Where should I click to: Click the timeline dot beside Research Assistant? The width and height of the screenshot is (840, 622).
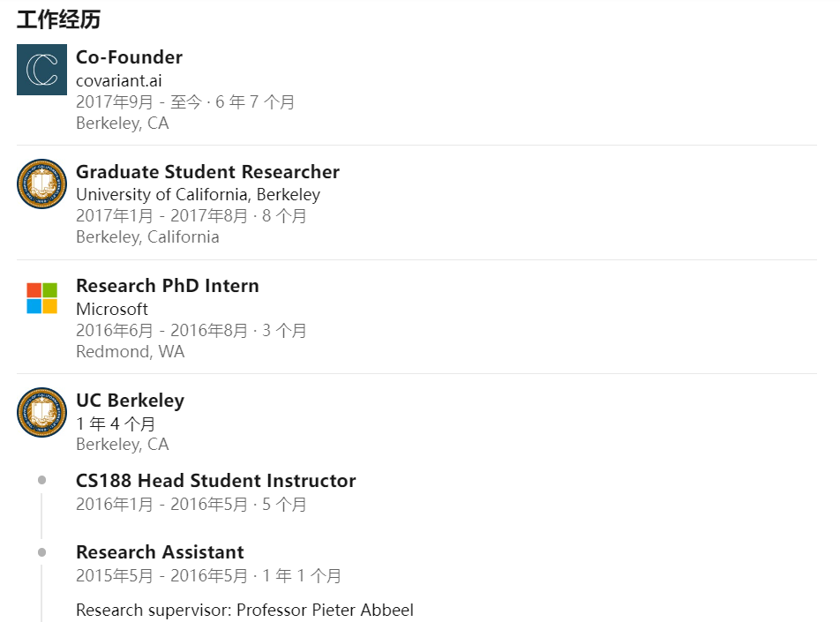click(41, 551)
